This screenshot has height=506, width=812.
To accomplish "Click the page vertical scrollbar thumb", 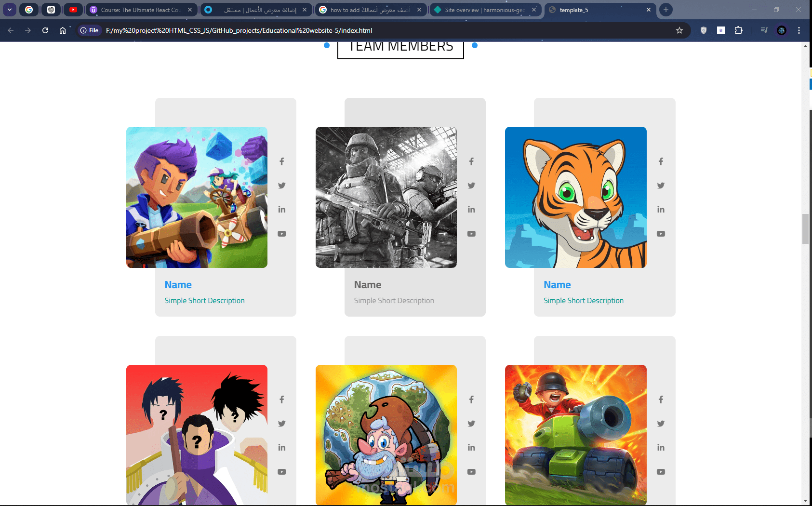I will (805, 229).
